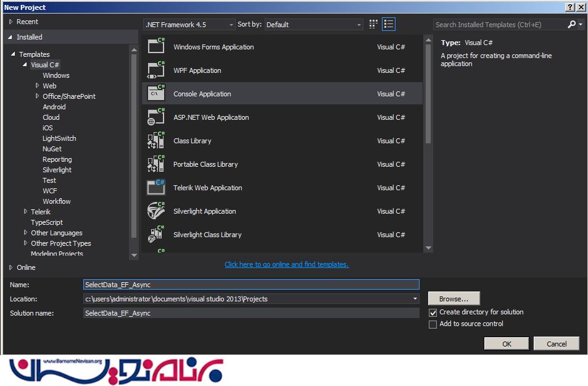This screenshot has height=386, width=588.
Task: Switch to medium icons list view
Action: 388,25
